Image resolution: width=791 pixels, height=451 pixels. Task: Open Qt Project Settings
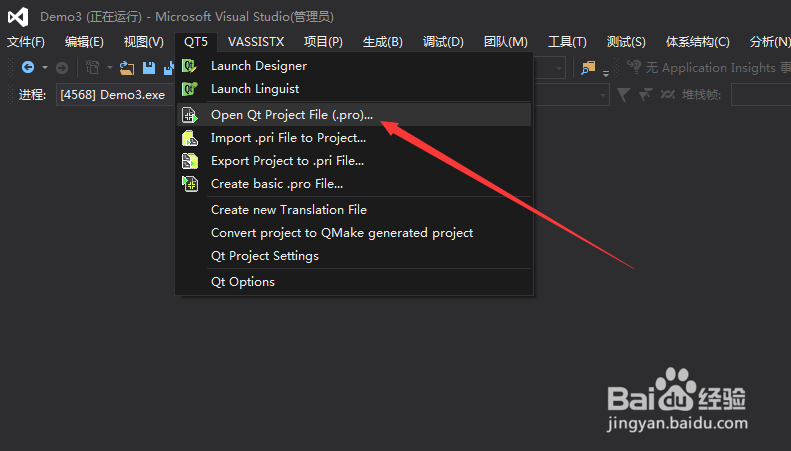tap(264, 256)
